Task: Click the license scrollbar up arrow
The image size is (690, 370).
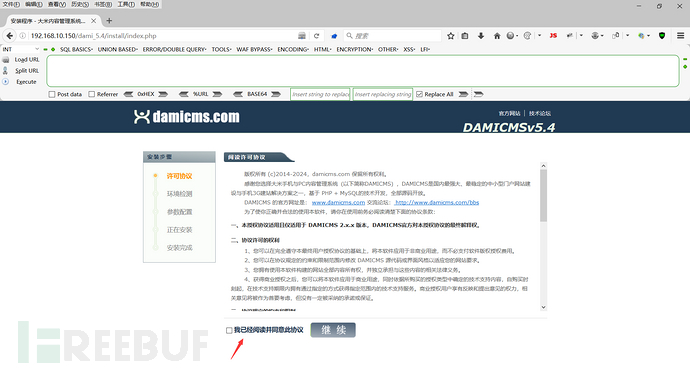Action: pos(543,166)
